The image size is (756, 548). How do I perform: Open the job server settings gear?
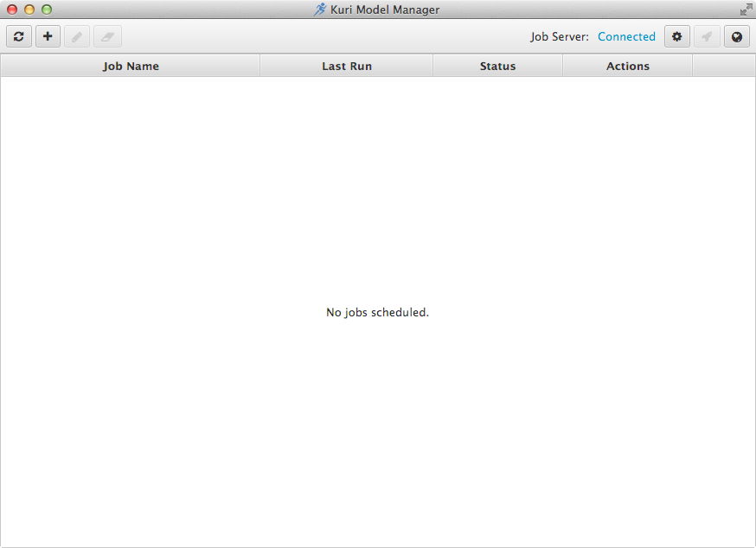pyautogui.click(x=676, y=36)
